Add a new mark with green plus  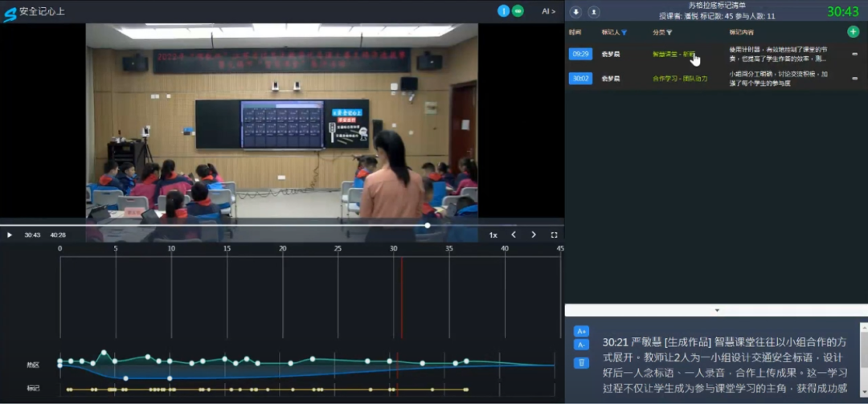tap(853, 31)
